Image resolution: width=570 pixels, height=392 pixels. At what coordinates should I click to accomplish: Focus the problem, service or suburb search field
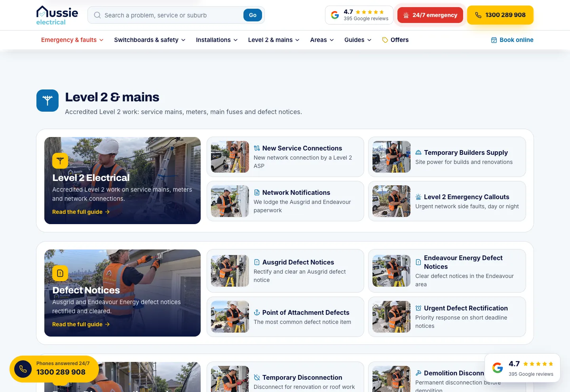[x=172, y=15]
